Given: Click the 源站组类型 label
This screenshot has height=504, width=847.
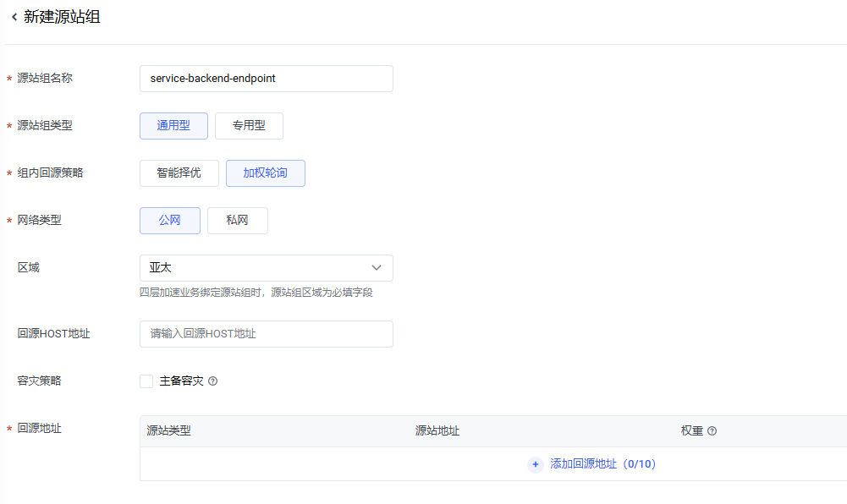Looking at the screenshot, I should point(45,126).
